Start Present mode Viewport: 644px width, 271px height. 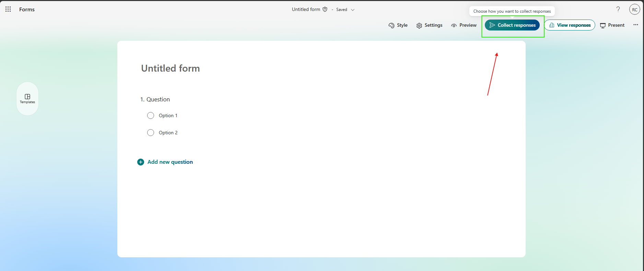pyautogui.click(x=612, y=25)
